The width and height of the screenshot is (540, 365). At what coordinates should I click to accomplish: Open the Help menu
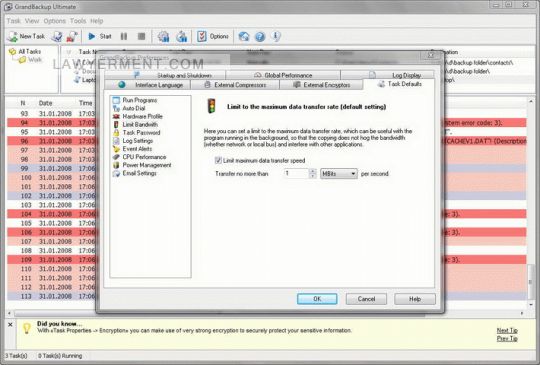(97, 21)
